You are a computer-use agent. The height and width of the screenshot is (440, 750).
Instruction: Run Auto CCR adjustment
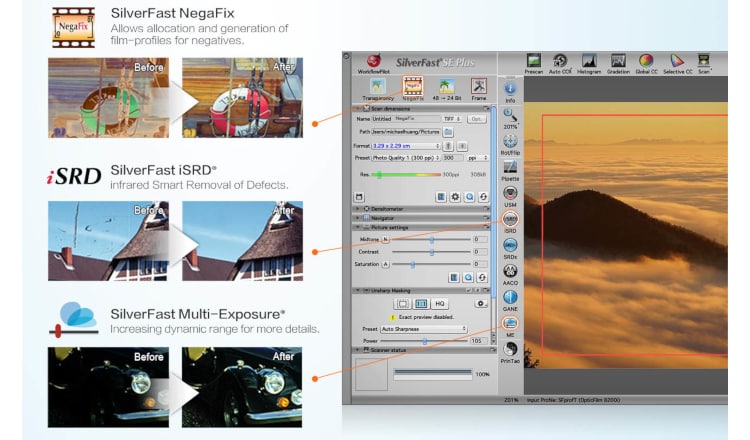pos(560,61)
